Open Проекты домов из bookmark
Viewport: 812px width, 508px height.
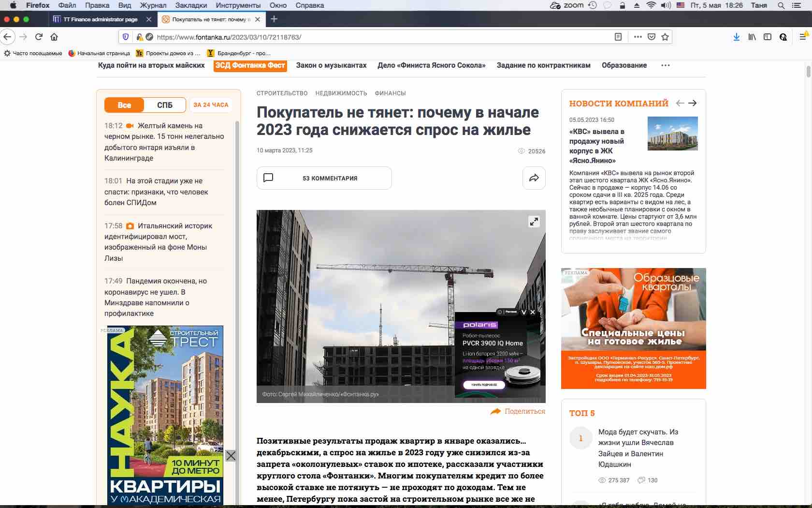168,53
